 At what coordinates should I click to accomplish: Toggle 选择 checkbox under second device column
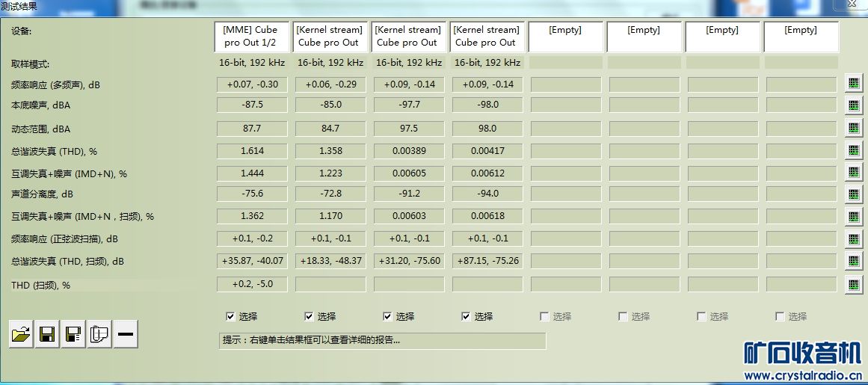pos(309,316)
